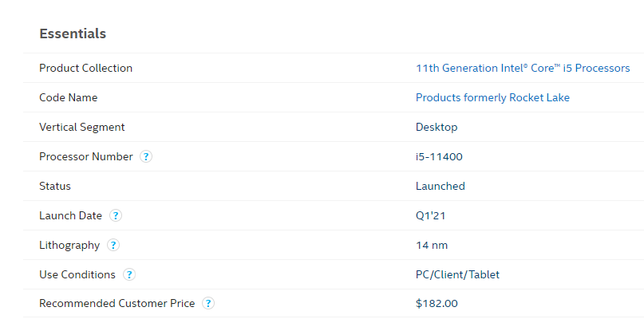Follow the Products formerly Rocket Lake link
This screenshot has width=644, height=319.
coord(492,98)
